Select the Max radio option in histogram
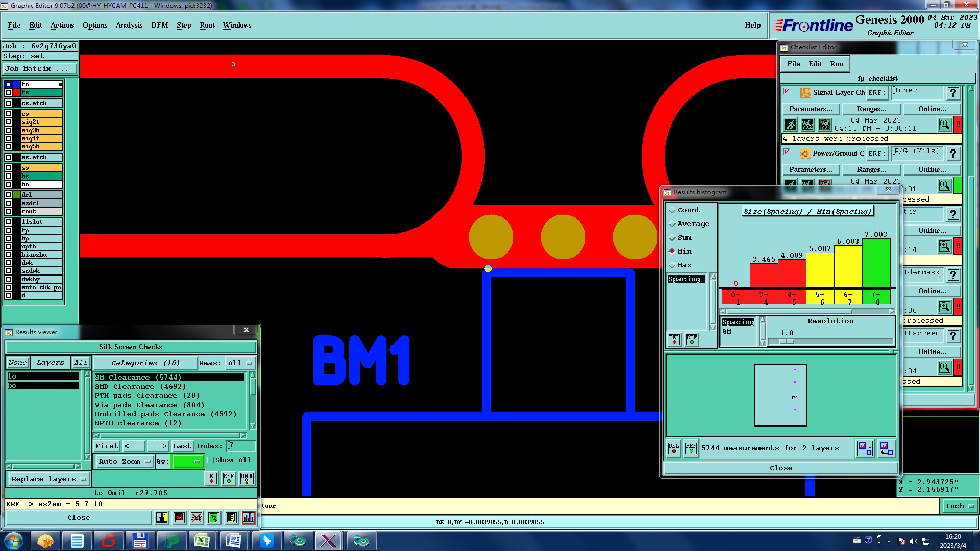This screenshot has width=980, height=551. click(x=673, y=265)
